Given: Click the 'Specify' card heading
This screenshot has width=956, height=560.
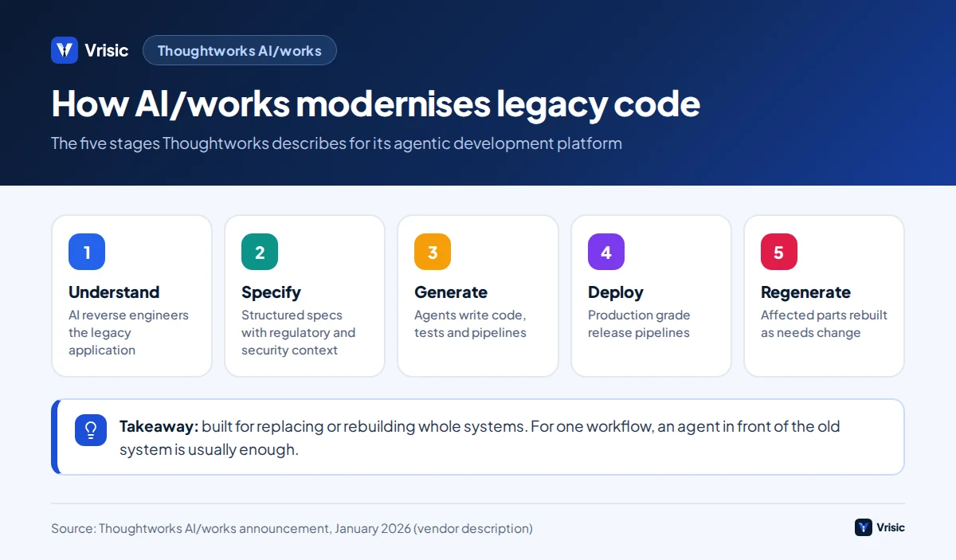Looking at the screenshot, I should pyautogui.click(x=271, y=292).
